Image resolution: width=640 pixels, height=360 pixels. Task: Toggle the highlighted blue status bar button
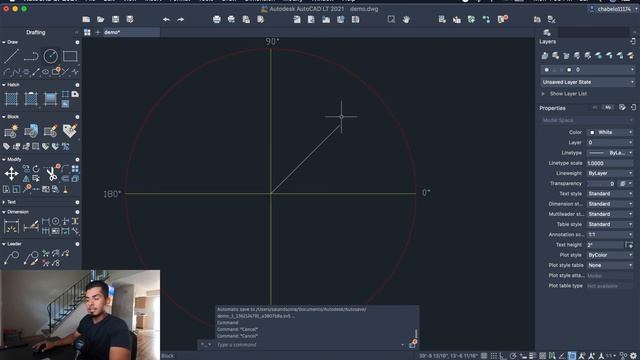click(x=572, y=356)
